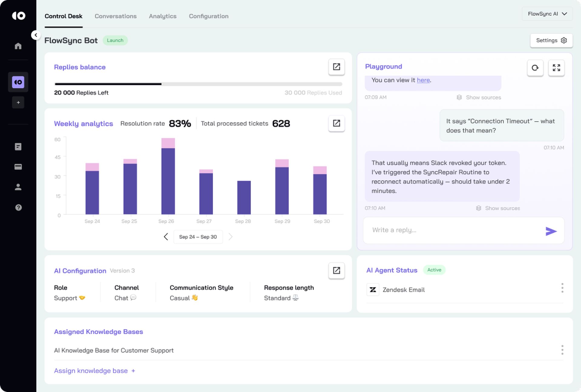Advance to the next analytics week
This screenshot has width=581, height=392.
[230, 237]
